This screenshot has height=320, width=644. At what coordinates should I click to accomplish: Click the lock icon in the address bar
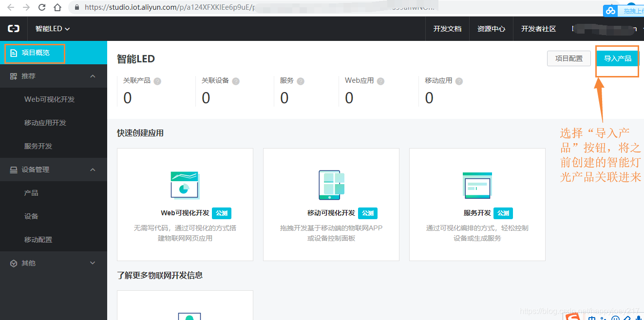[77, 7]
